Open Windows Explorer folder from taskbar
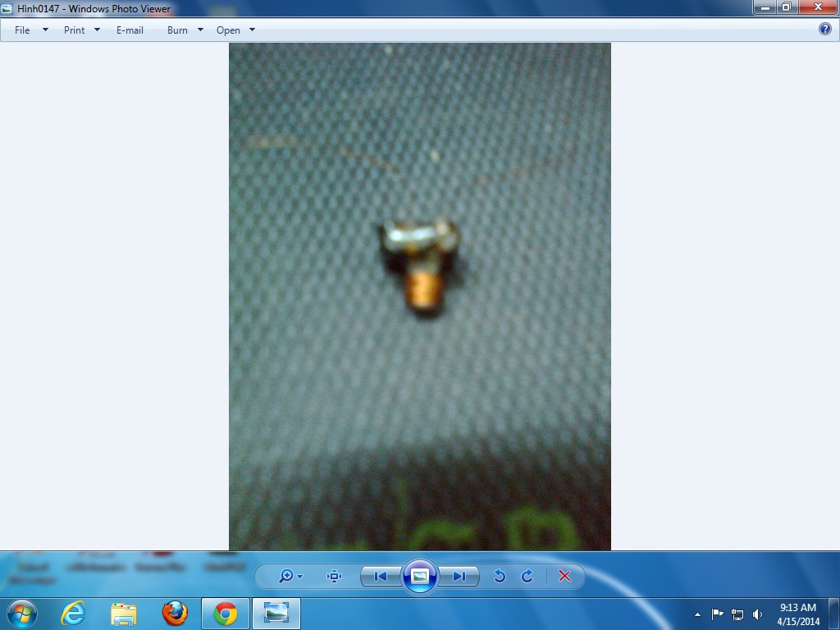840x630 pixels. 124,614
